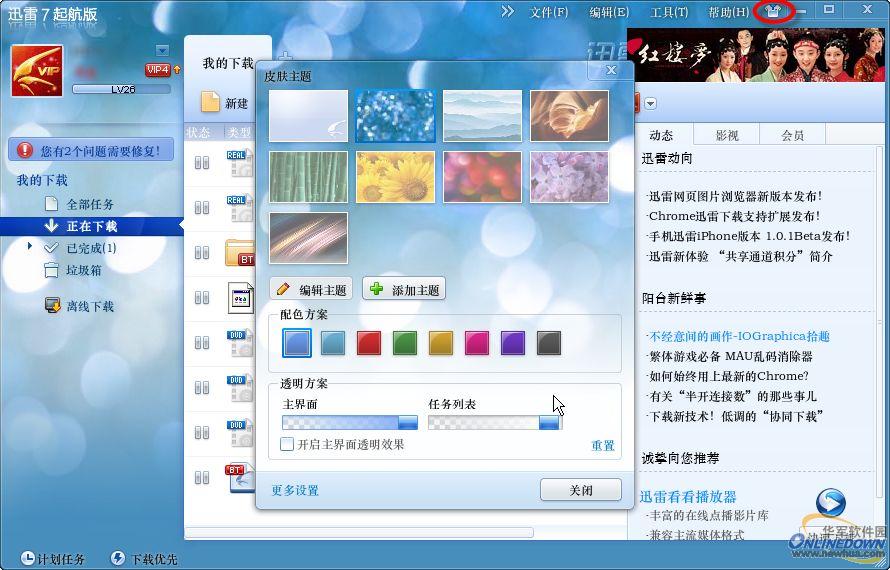Open the 编辑(E) menu

pos(608,12)
